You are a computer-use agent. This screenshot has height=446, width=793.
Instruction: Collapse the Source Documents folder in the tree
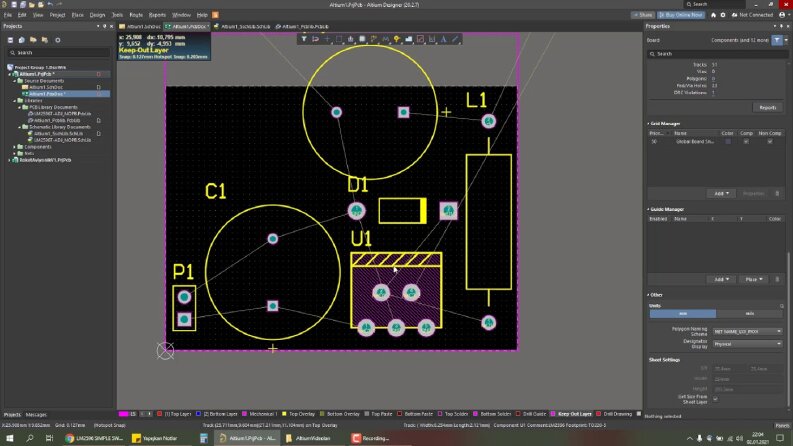14,81
